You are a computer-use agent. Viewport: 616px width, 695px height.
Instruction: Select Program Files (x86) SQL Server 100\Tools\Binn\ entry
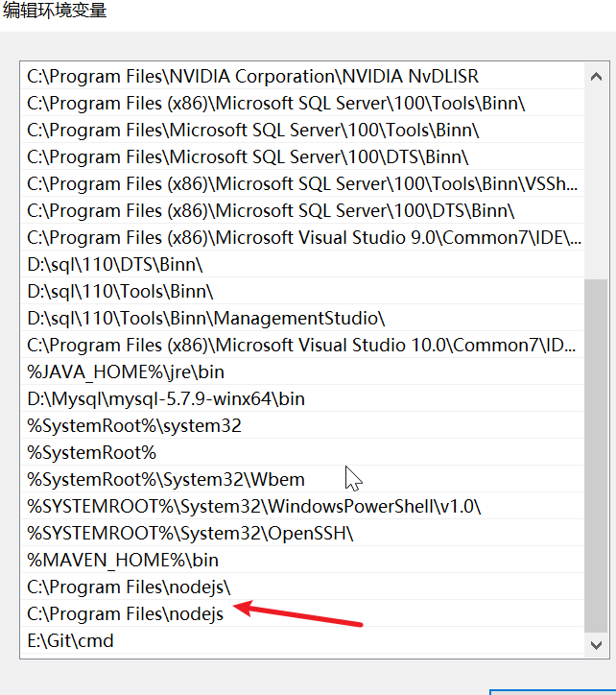tap(302, 103)
